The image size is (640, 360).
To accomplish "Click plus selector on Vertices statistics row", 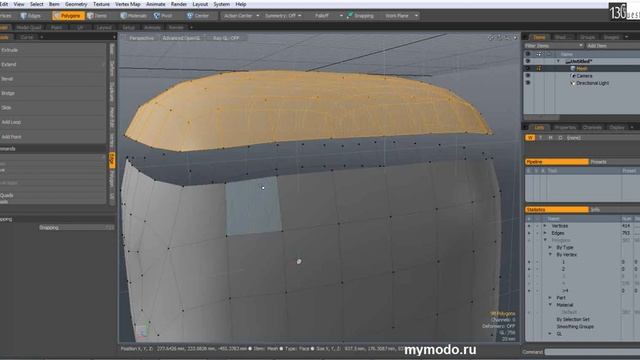I will [529, 226].
